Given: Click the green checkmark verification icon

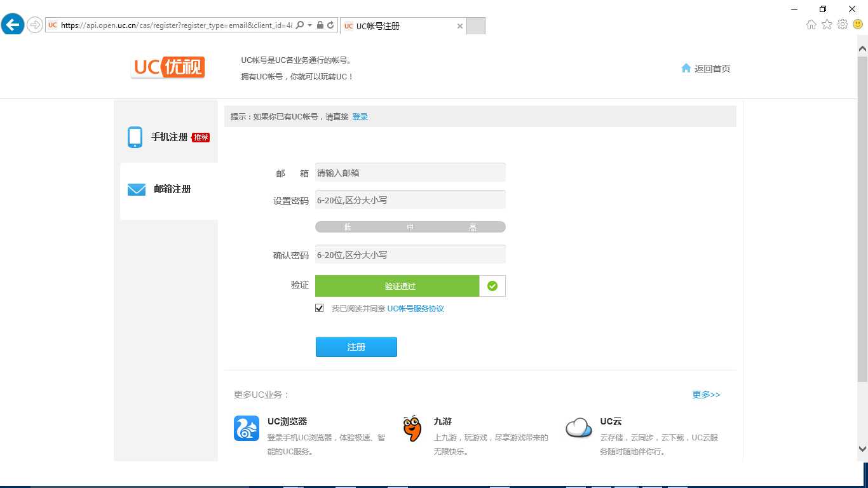Looking at the screenshot, I should pyautogui.click(x=492, y=285).
